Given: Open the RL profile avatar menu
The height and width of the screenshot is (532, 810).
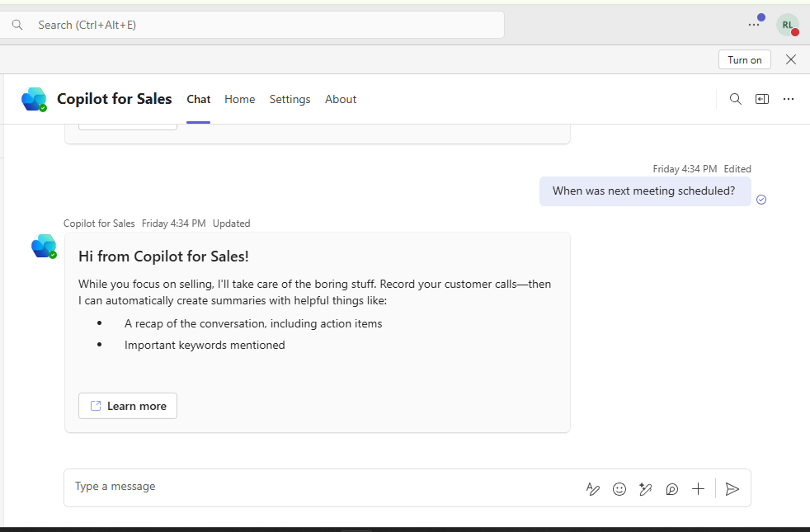Looking at the screenshot, I should (787, 25).
